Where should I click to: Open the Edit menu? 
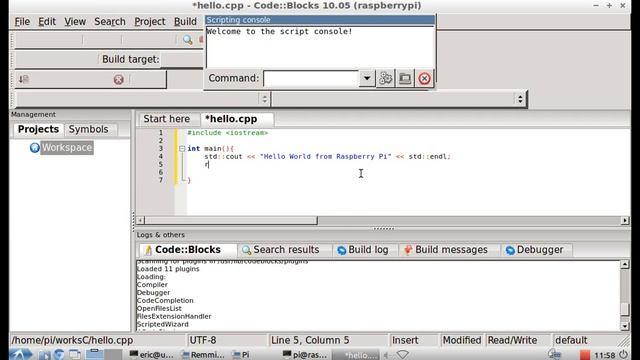pyautogui.click(x=47, y=22)
